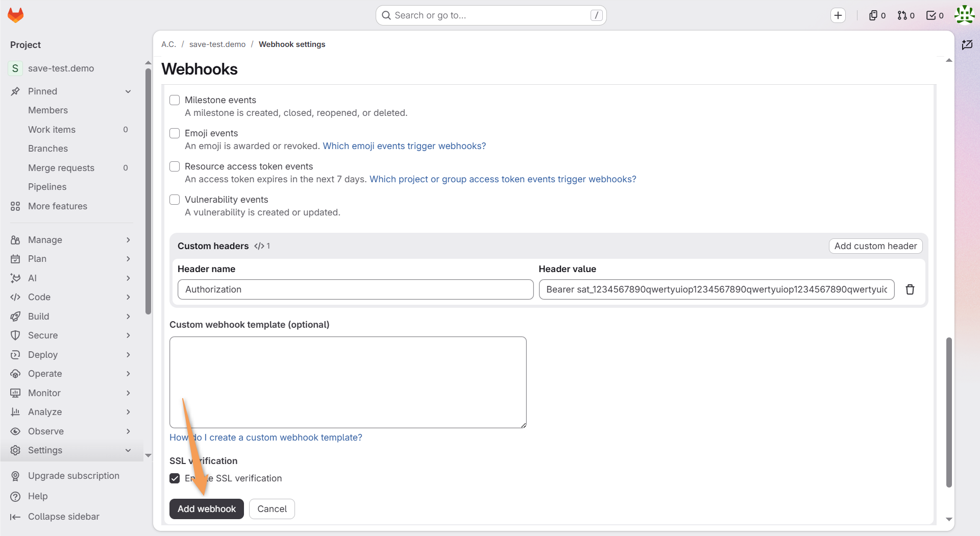980x536 pixels.
Task: Click the main page vertical scrollbar thumb
Action: pyautogui.click(x=949, y=412)
